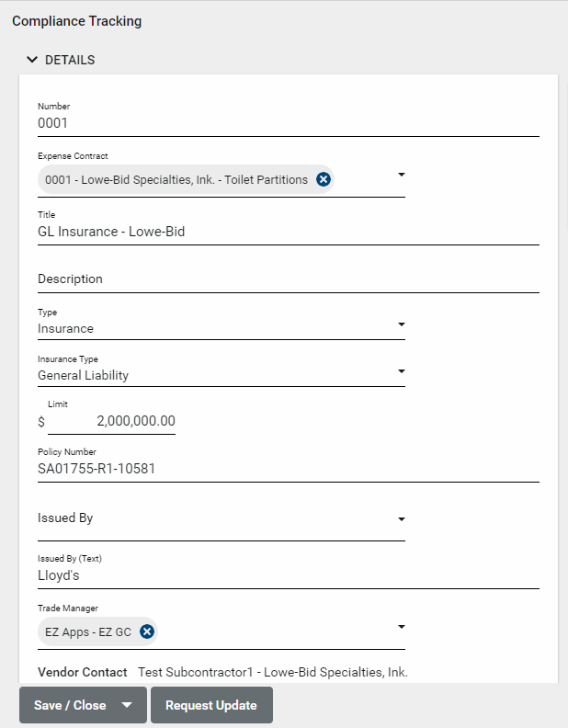Remove the EZ Apps trade manager chip
The height and width of the screenshot is (728, 568).
click(x=146, y=631)
